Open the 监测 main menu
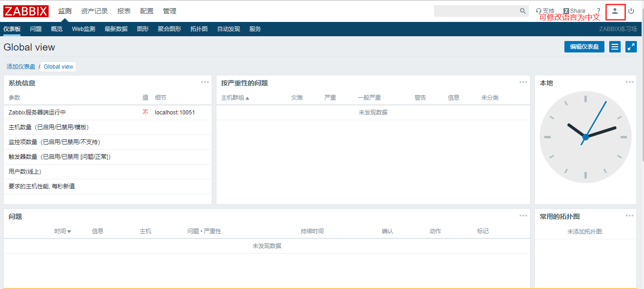This screenshot has width=644, height=289. (x=65, y=11)
